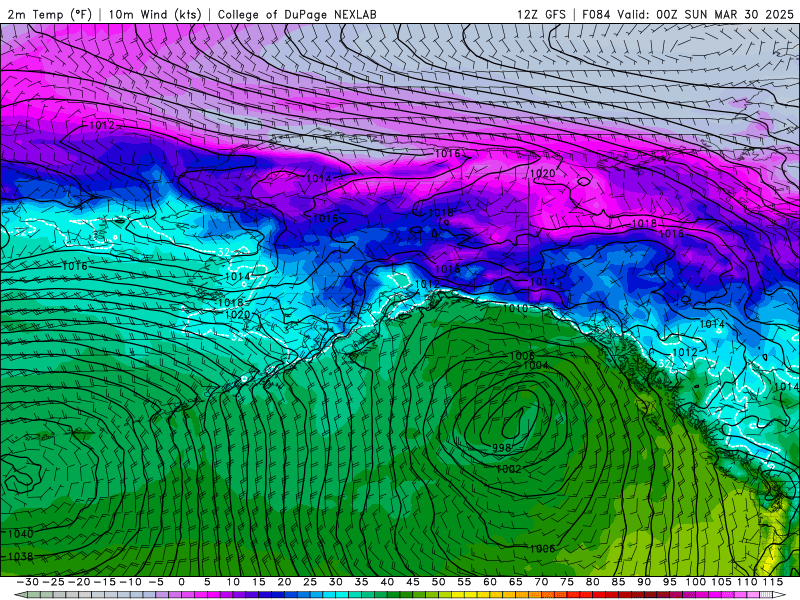The height and width of the screenshot is (600, 800).
Task: Select the -20 temperature scale label
Action: coord(79,582)
